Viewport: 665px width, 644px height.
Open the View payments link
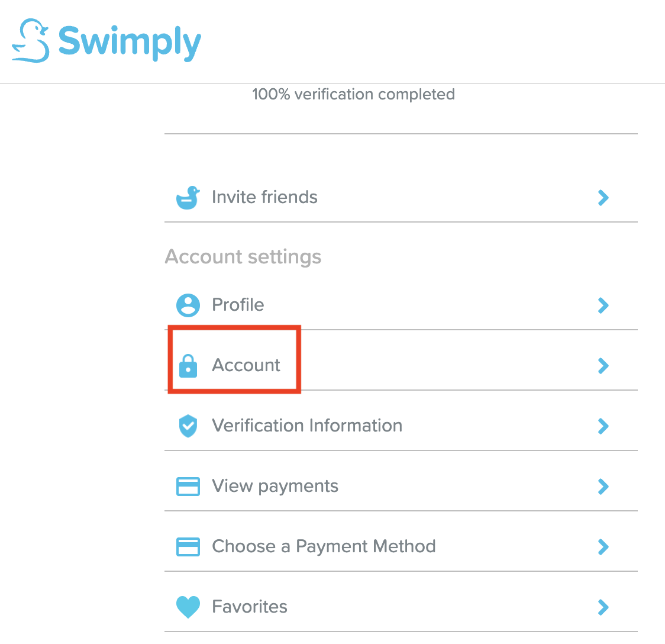[x=275, y=486]
